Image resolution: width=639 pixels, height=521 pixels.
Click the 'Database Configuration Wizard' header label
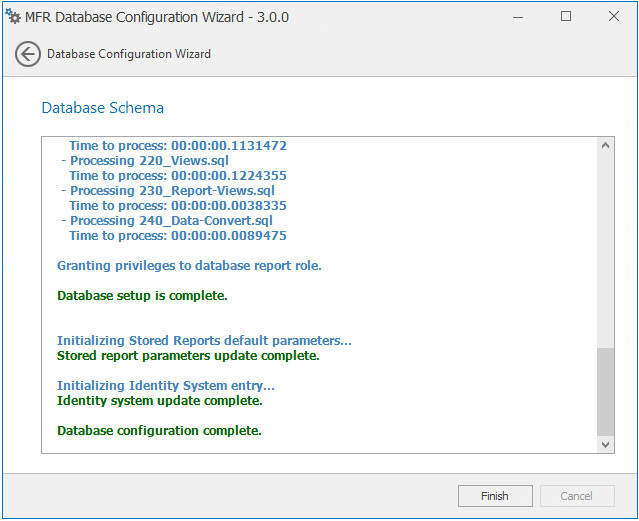[x=129, y=54]
